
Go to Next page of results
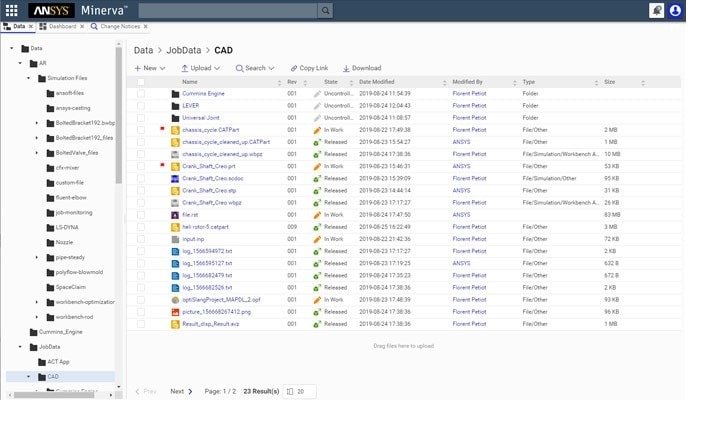pyautogui.click(x=181, y=392)
